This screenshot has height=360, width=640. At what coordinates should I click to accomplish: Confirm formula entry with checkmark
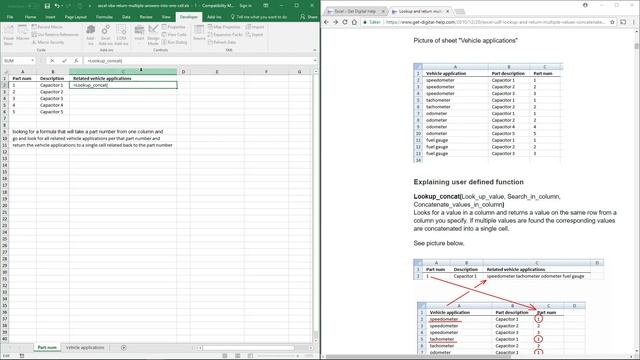(64, 61)
